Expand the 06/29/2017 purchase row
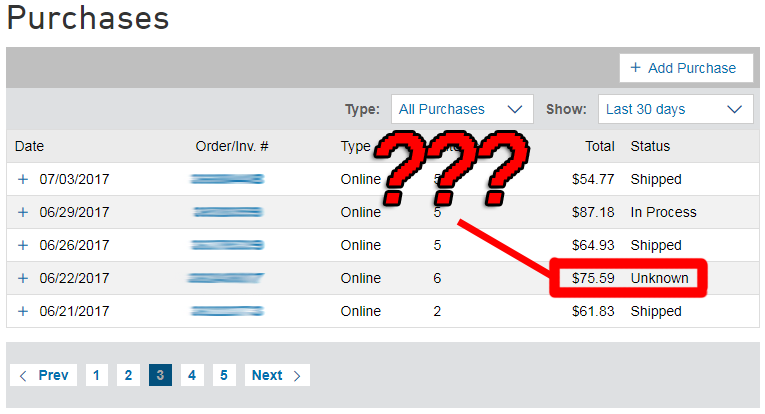765x414 pixels. [x=24, y=213]
